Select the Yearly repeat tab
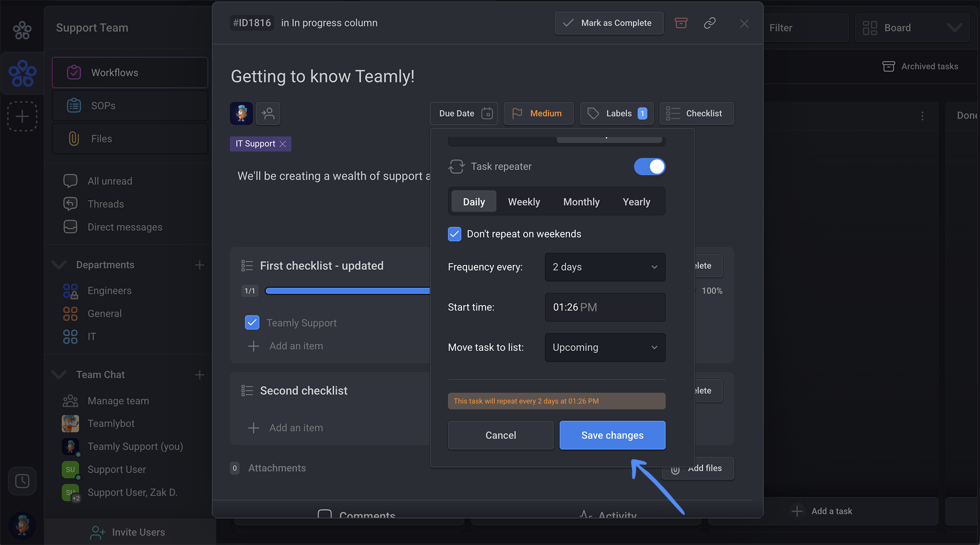This screenshot has height=545, width=980. pos(636,202)
